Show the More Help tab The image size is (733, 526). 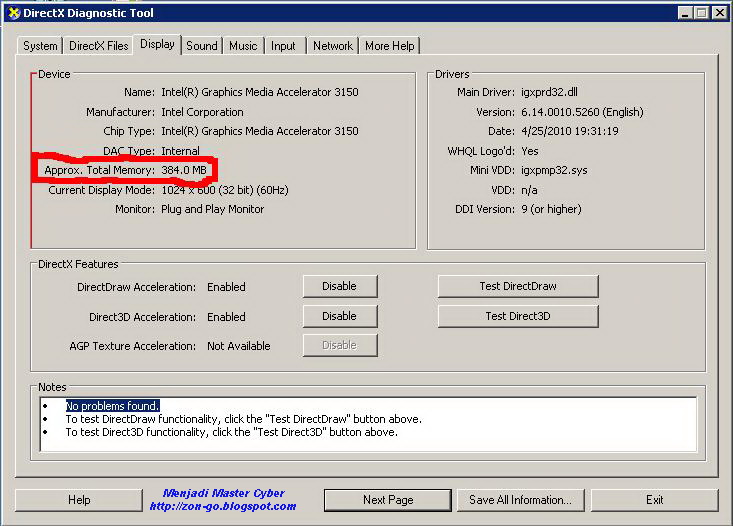(389, 46)
